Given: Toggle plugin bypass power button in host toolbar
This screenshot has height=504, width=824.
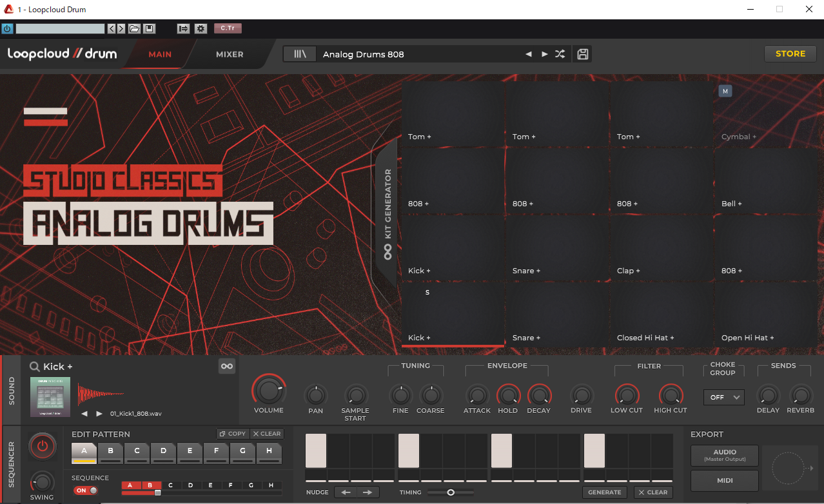Looking at the screenshot, I should (x=7, y=28).
